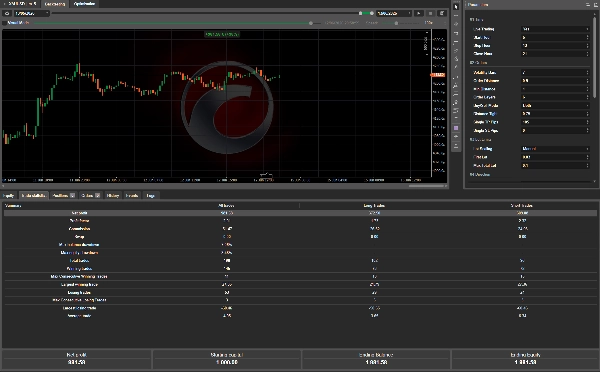Open backtesting settings gear icon
Screen dimensions: 600x372
(x=7, y=13)
